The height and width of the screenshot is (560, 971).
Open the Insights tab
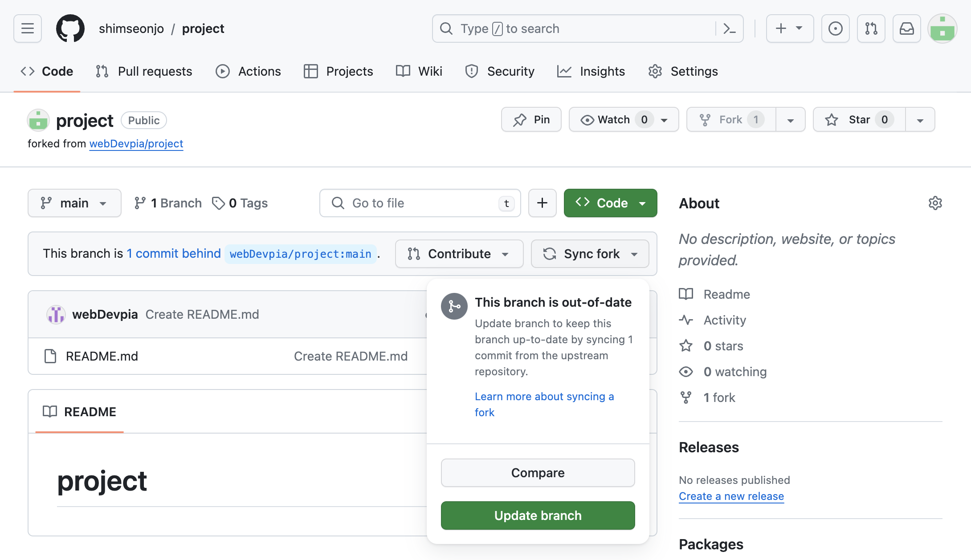(x=591, y=71)
